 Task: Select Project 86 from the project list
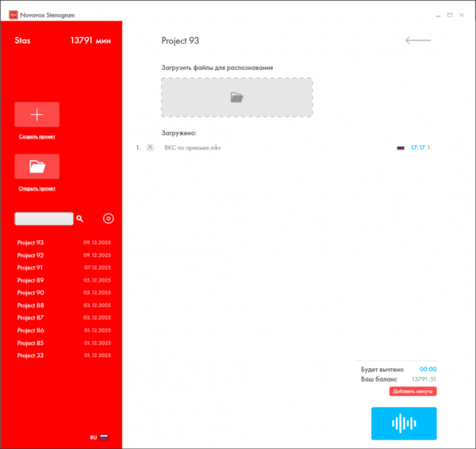(31, 330)
